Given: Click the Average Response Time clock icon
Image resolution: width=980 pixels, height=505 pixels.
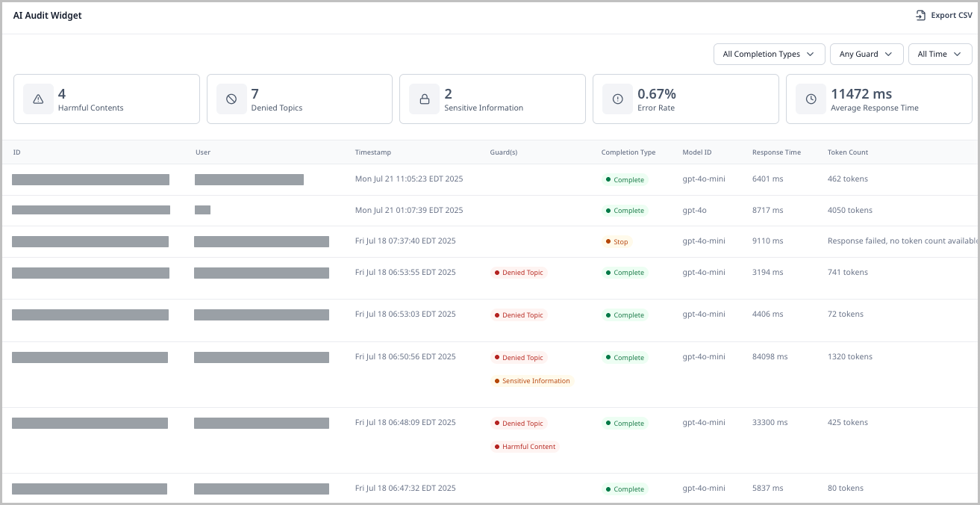Looking at the screenshot, I should (811, 99).
